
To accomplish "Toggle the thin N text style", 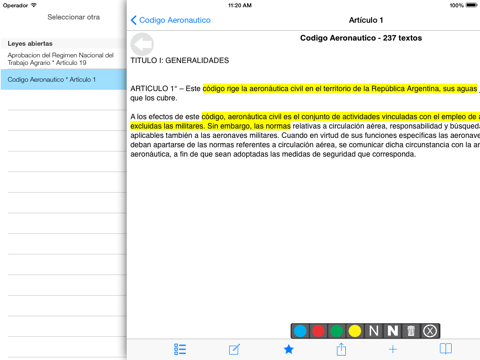I will coord(374,331).
